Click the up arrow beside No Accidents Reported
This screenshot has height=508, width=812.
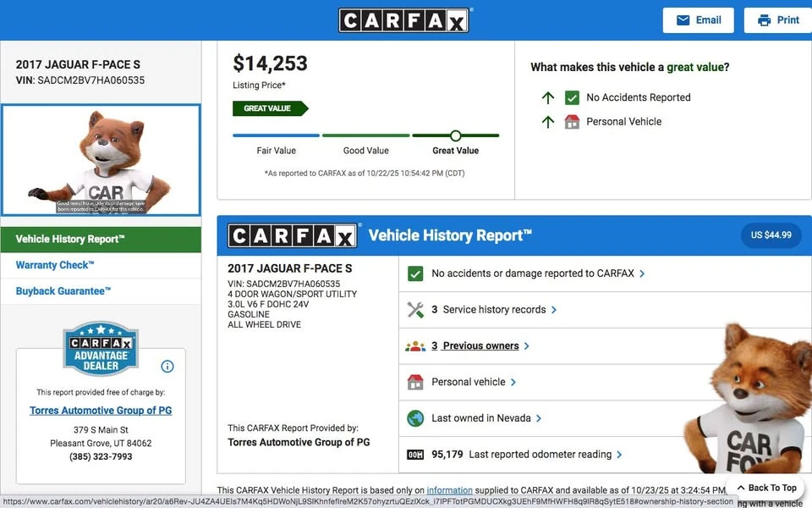tap(548, 97)
